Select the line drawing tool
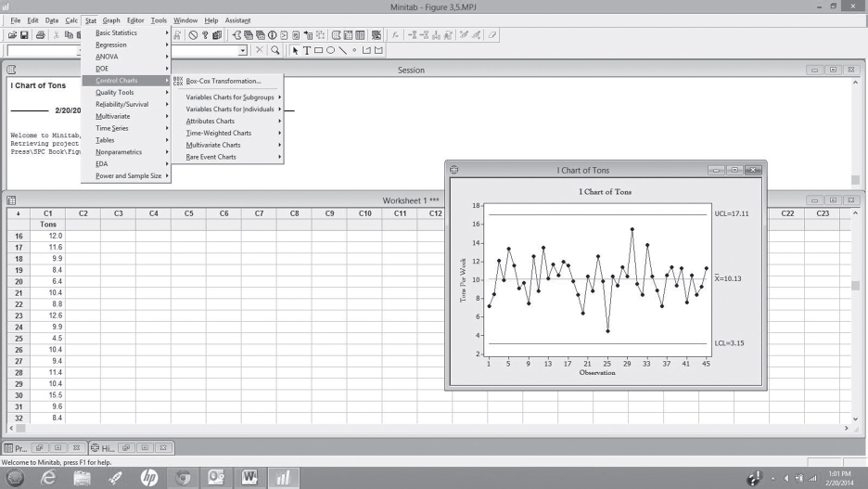 click(x=343, y=50)
